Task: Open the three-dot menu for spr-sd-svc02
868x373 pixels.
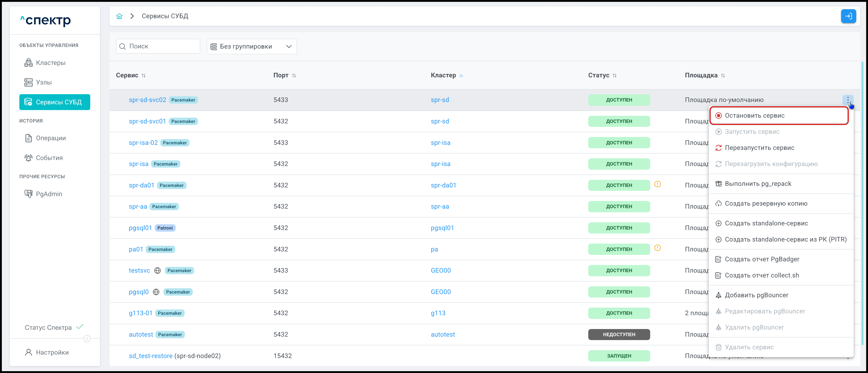Action: point(848,100)
